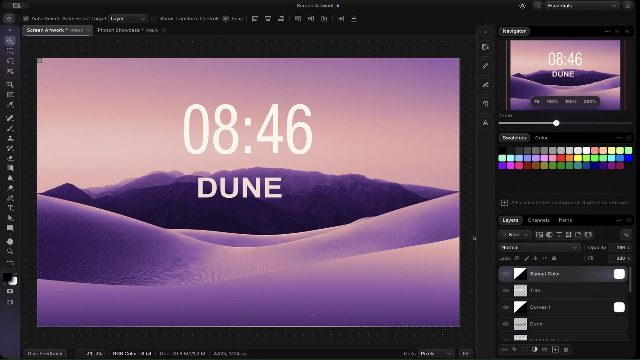This screenshot has width=640, height=360.
Task: Select the Gradient tool
Action: 10,168
